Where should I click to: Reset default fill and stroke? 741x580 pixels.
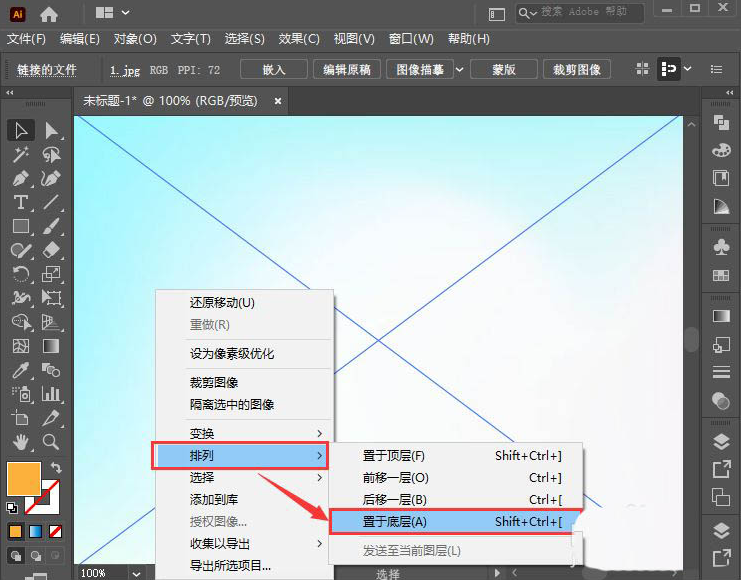[12, 508]
